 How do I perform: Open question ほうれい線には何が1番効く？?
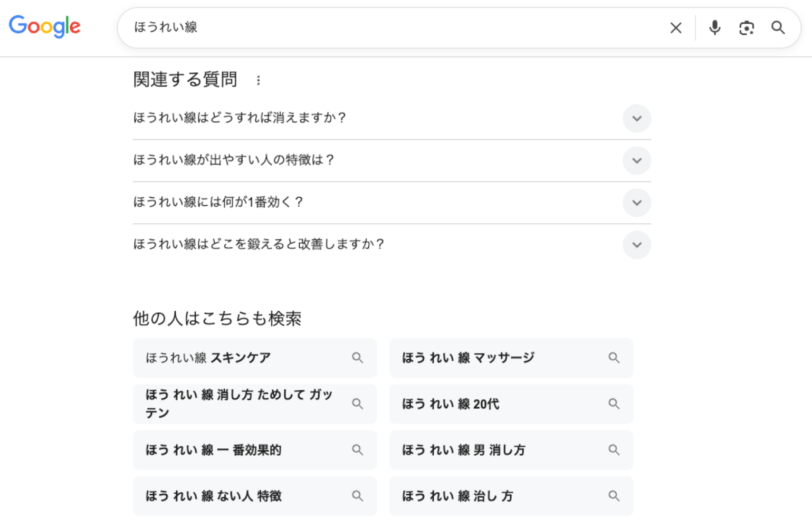pyautogui.click(x=392, y=203)
